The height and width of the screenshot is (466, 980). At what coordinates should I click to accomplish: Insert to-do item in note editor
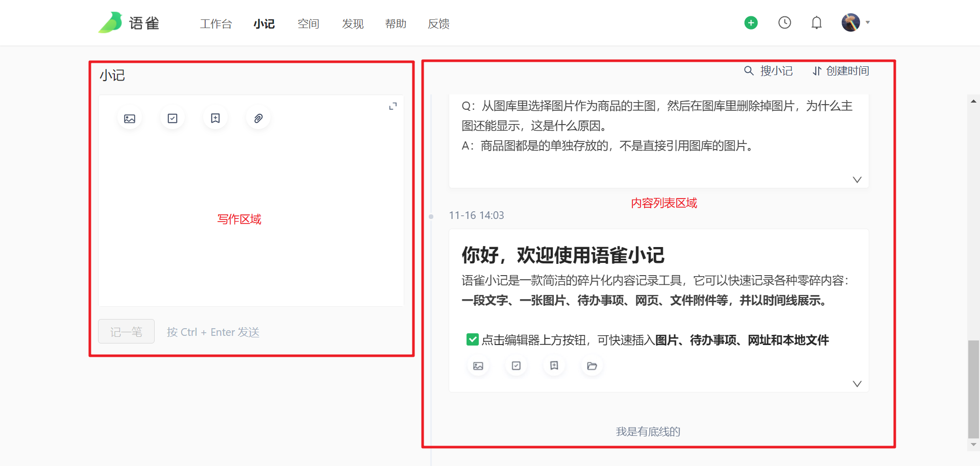point(173,118)
